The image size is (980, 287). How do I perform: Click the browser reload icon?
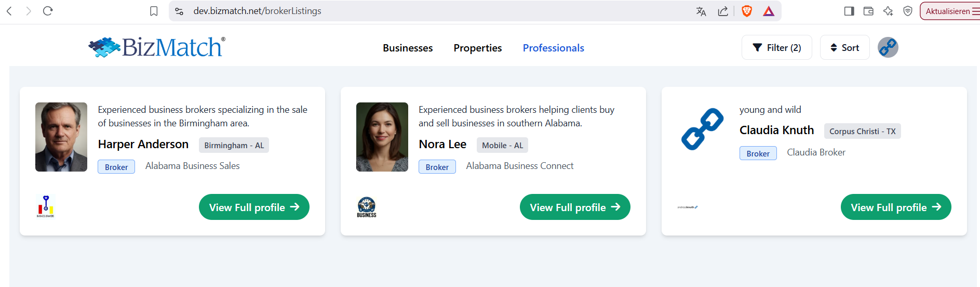(x=48, y=11)
